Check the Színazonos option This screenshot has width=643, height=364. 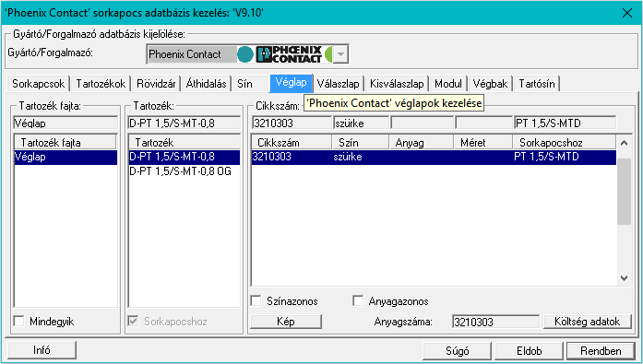(256, 301)
